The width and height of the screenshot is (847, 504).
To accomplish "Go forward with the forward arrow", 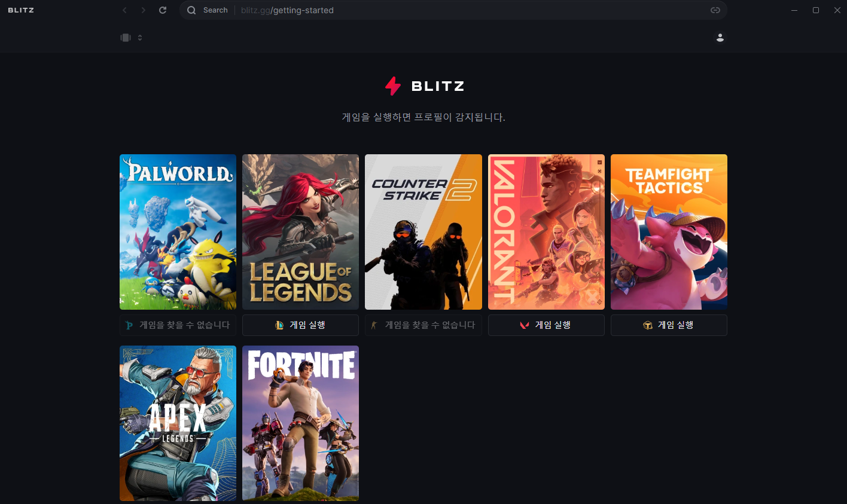I will (143, 10).
